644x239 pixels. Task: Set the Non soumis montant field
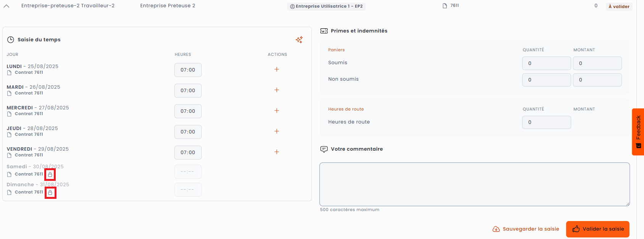[x=597, y=80]
